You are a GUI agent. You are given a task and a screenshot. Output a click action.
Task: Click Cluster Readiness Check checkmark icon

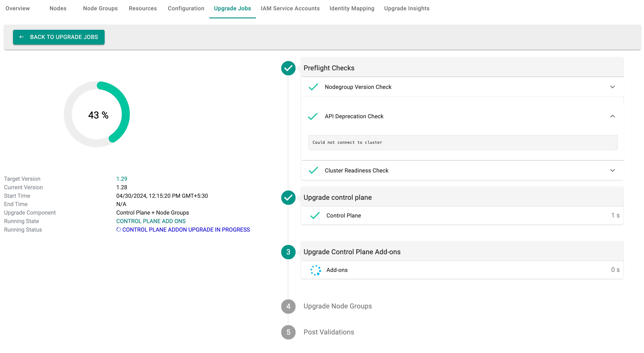(313, 170)
